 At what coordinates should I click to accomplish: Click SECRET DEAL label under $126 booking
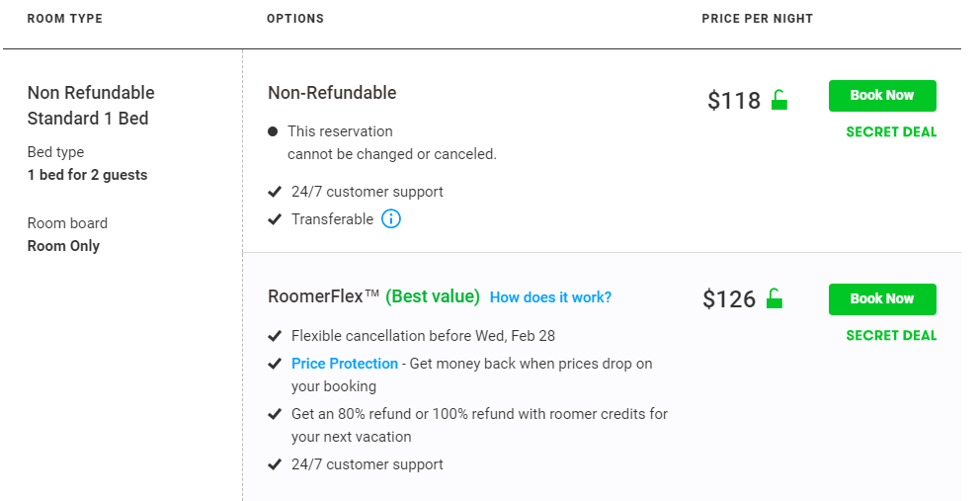pos(891,335)
